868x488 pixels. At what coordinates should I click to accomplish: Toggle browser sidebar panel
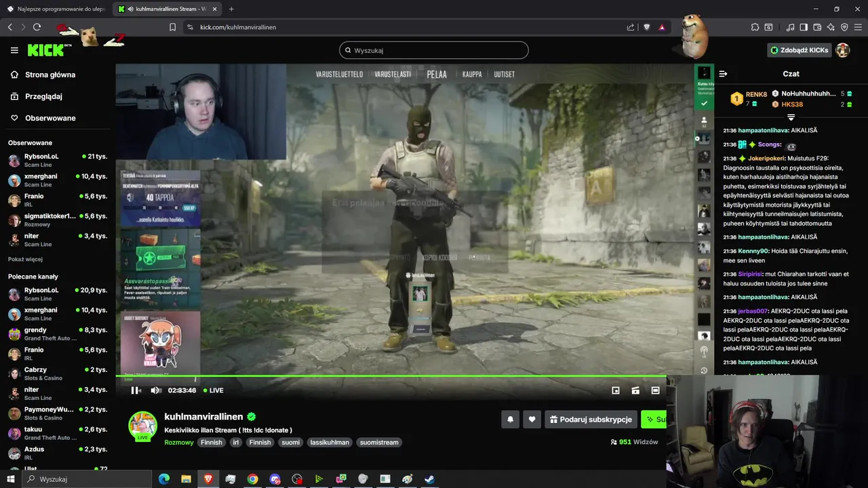pyautogui.click(x=804, y=27)
